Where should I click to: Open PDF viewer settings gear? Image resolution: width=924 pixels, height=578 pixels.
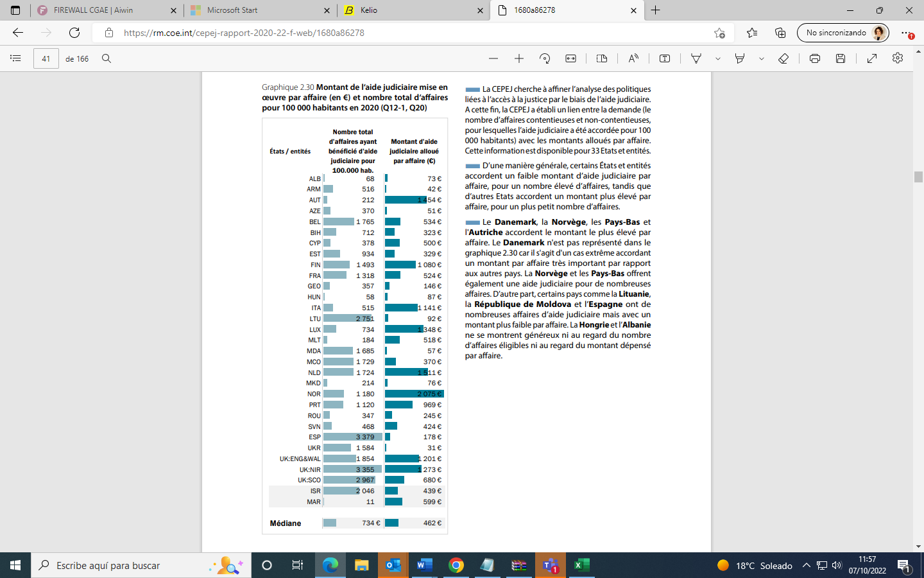pos(898,58)
